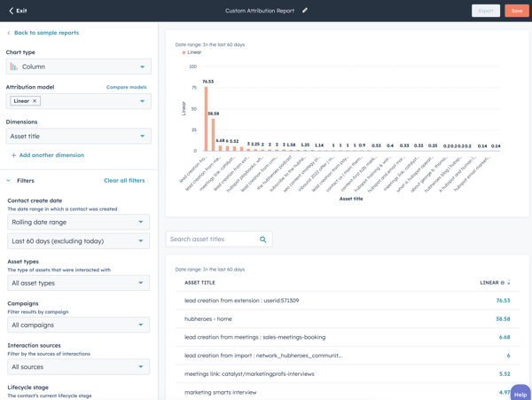Open the 38.58 value link
532x400 pixels.
pos(503,319)
